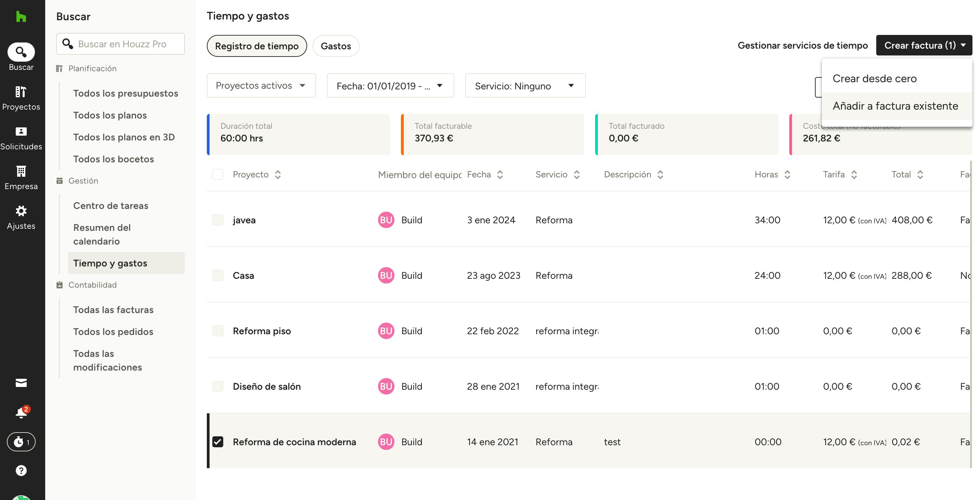Viewport: 980px width, 500px height.
Task: Open the messages envelope icon
Action: [x=21, y=383]
